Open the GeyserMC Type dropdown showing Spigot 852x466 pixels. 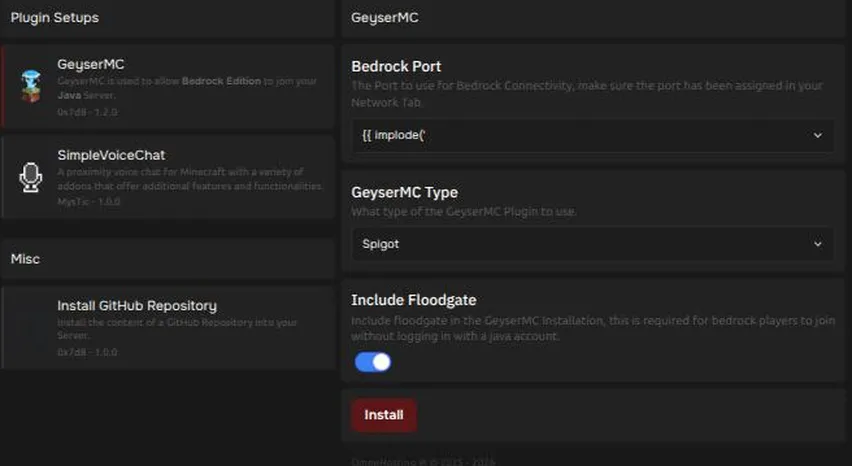[x=592, y=244]
